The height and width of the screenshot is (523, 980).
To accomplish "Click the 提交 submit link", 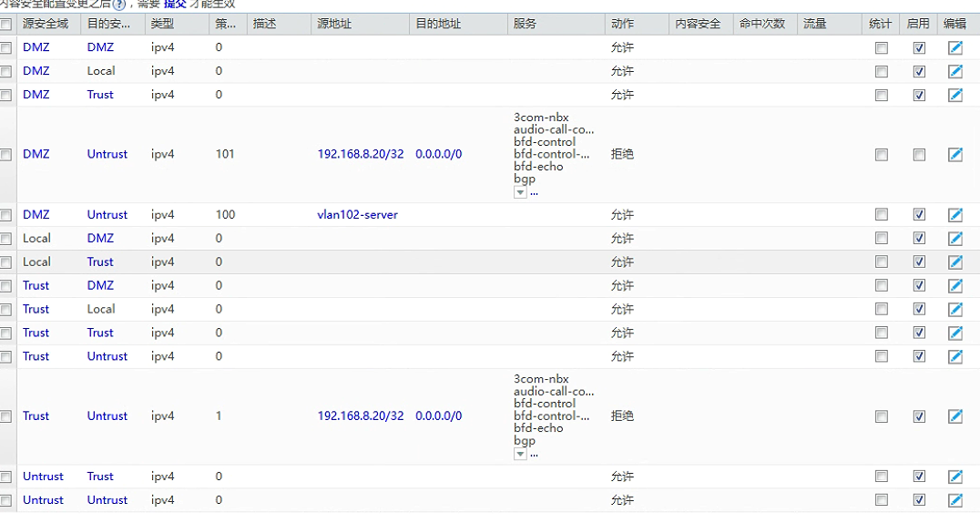I will tap(175, 5).
